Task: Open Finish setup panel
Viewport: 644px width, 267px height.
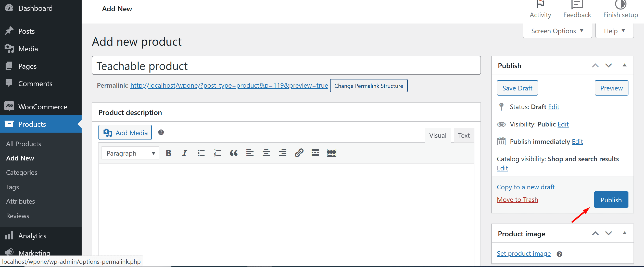Action: tap(621, 10)
